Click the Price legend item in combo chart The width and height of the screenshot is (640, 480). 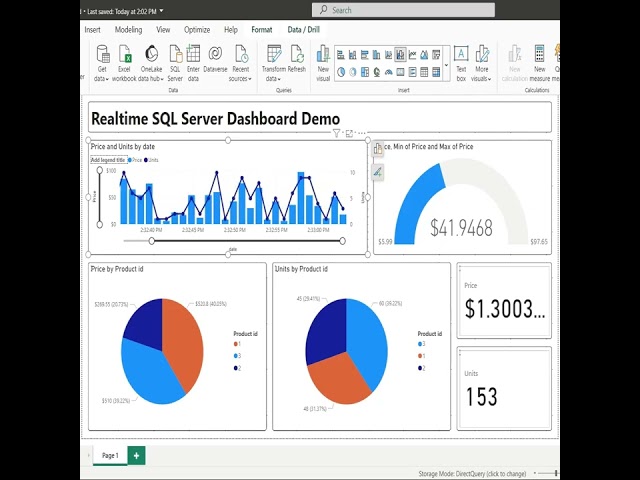135,160
